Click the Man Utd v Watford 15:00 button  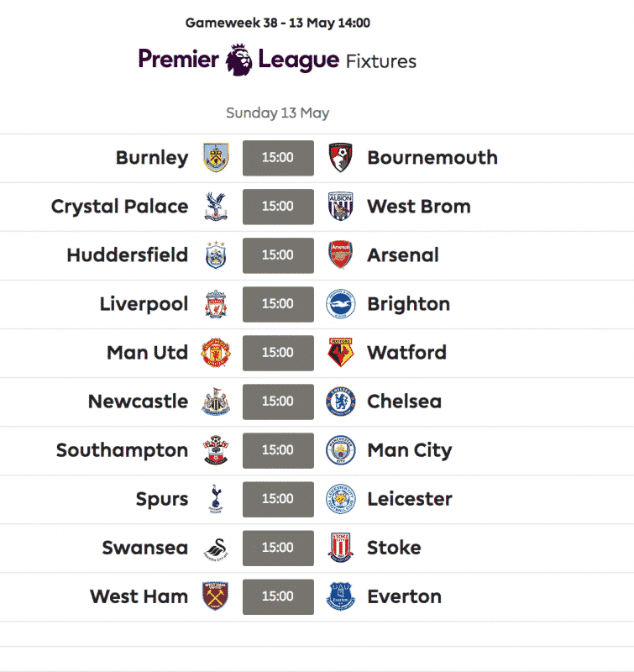(x=278, y=353)
